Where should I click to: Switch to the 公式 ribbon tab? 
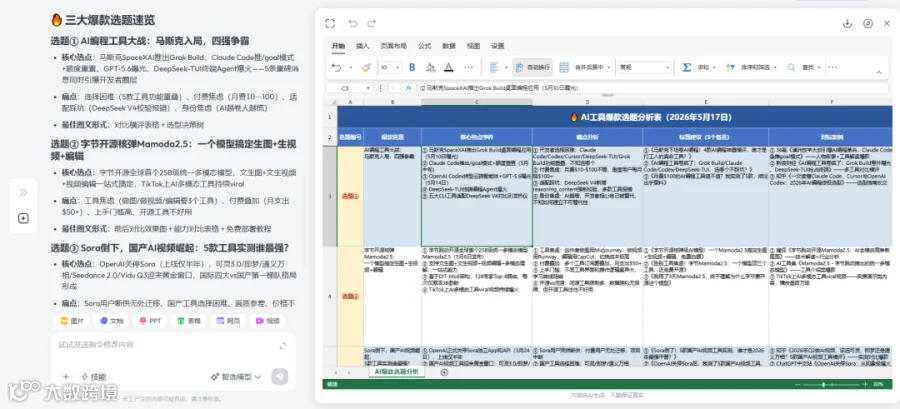click(425, 46)
